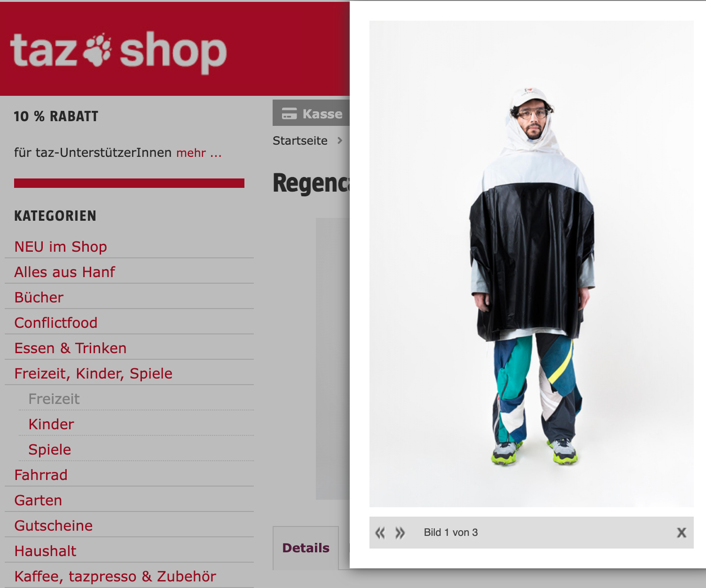Image resolution: width=706 pixels, height=588 pixels.
Task: Click the taz paw logo icon
Action: [x=98, y=49]
